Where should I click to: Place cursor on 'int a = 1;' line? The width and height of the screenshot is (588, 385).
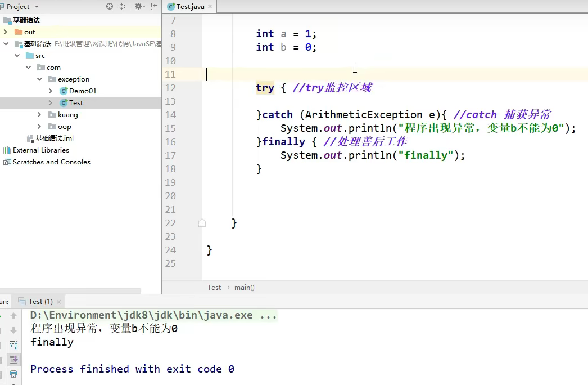click(x=286, y=34)
